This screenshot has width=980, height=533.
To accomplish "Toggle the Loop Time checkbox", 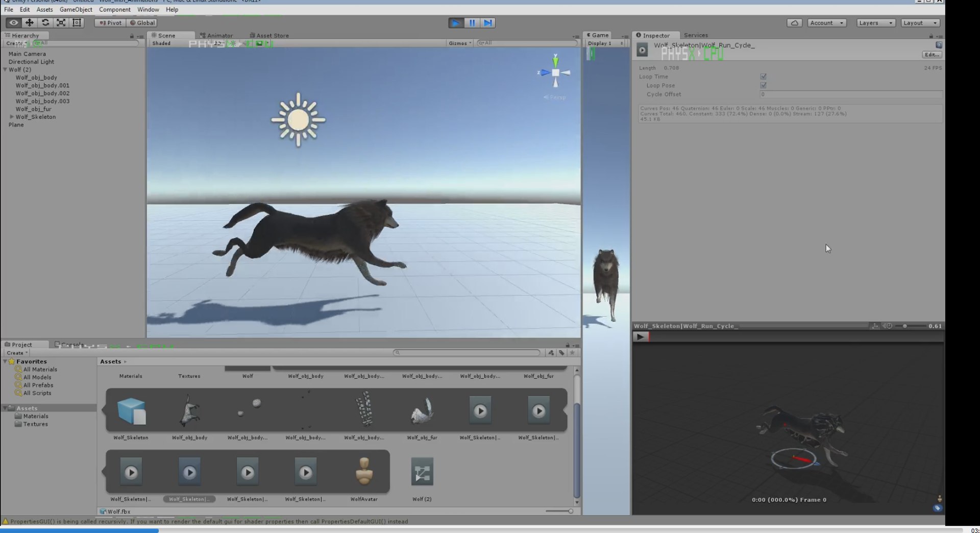I will (763, 77).
